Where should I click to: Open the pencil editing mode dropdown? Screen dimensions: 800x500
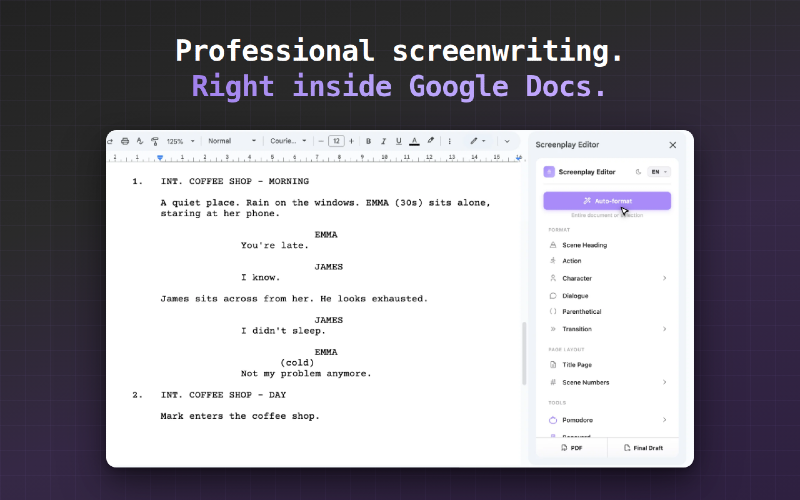pyautogui.click(x=478, y=141)
